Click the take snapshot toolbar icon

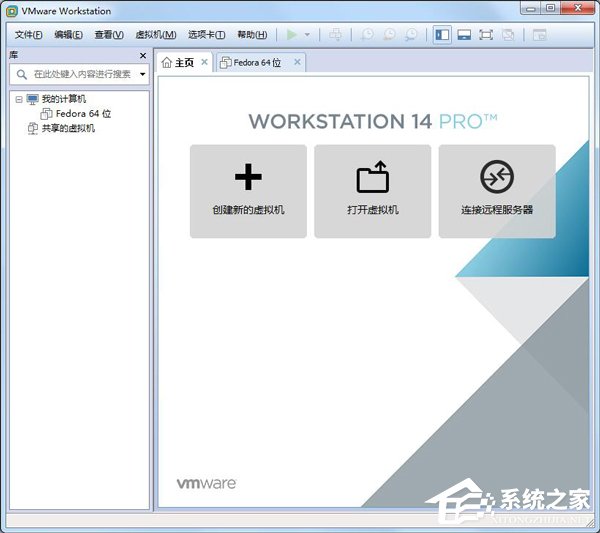click(367, 35)
